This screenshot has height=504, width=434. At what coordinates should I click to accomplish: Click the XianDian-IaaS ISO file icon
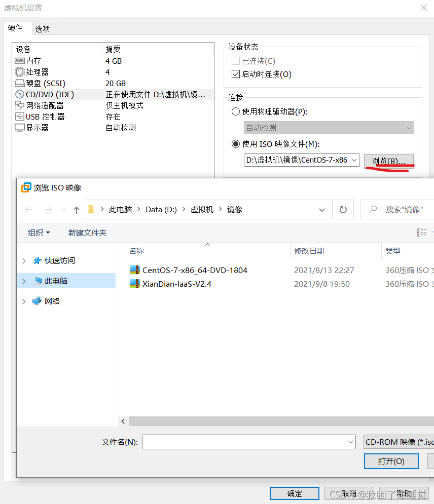[134, 284]
